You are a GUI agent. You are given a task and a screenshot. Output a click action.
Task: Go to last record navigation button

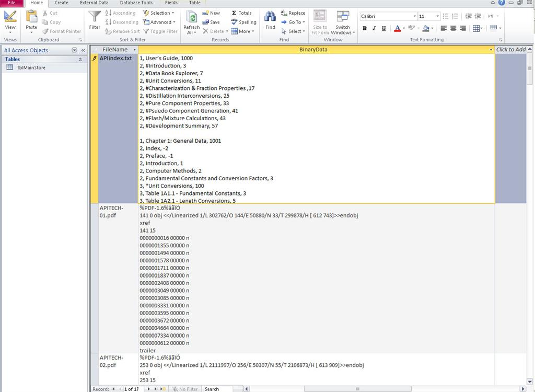pos(156,389)
